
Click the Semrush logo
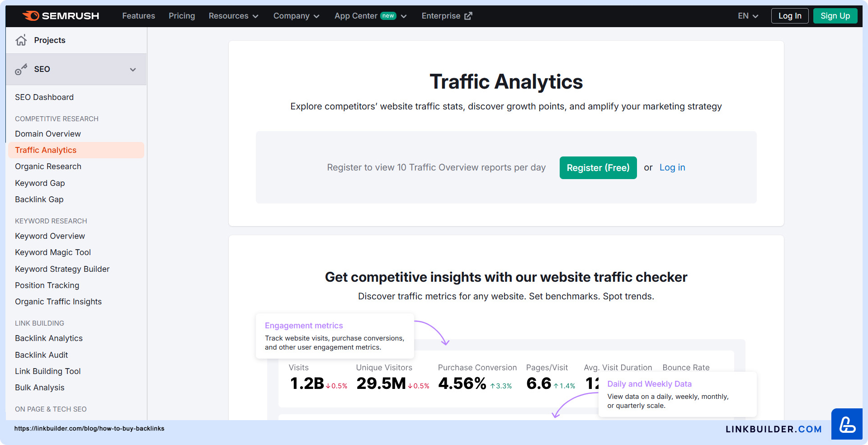[61, 16]
